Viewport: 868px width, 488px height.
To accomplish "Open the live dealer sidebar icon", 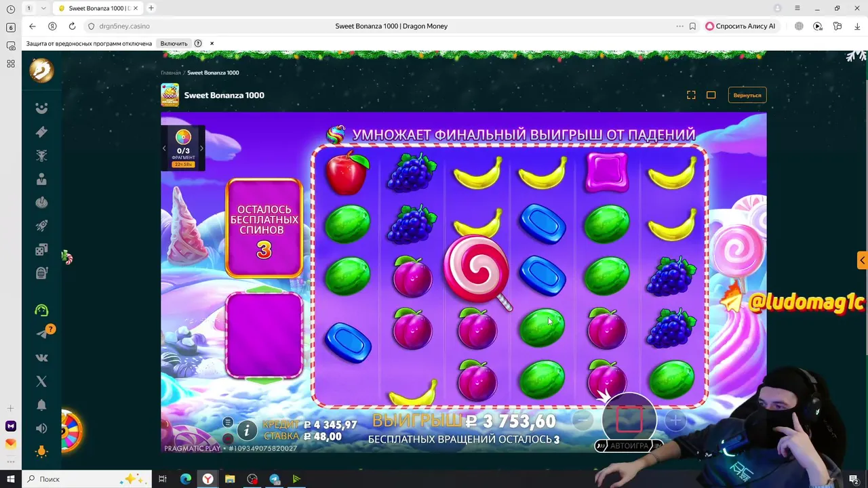I will click(x=41, y=179).
